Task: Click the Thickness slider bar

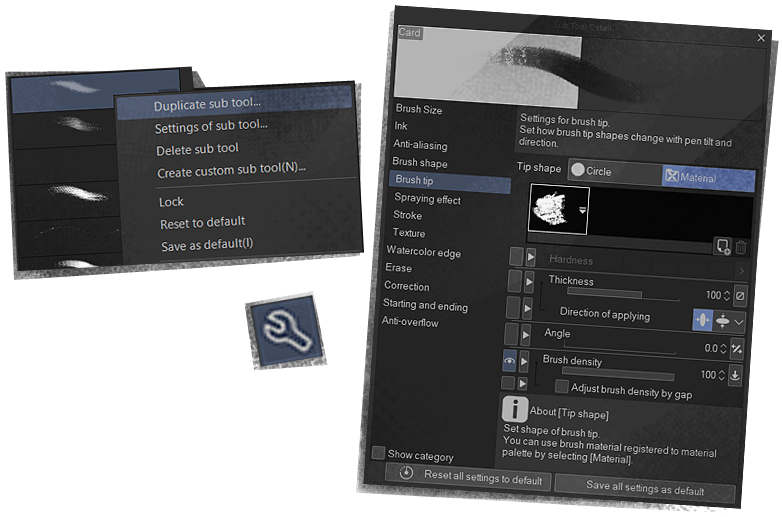Action: click(x=623, y=295)
